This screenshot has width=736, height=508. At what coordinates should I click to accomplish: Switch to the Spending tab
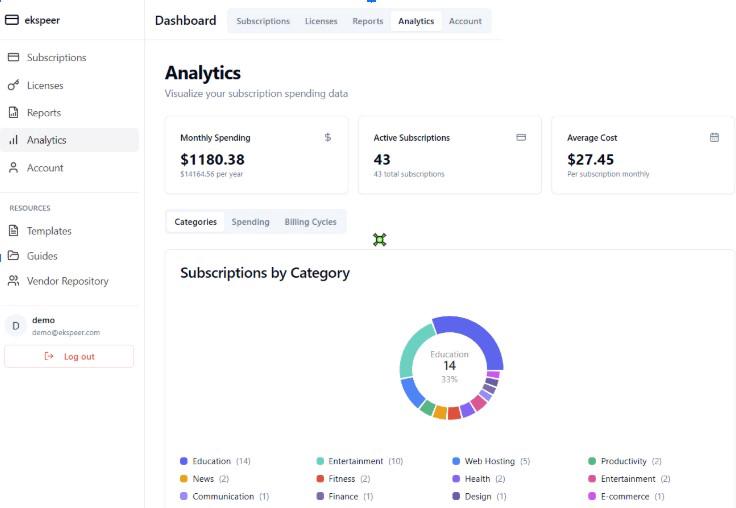250,222
